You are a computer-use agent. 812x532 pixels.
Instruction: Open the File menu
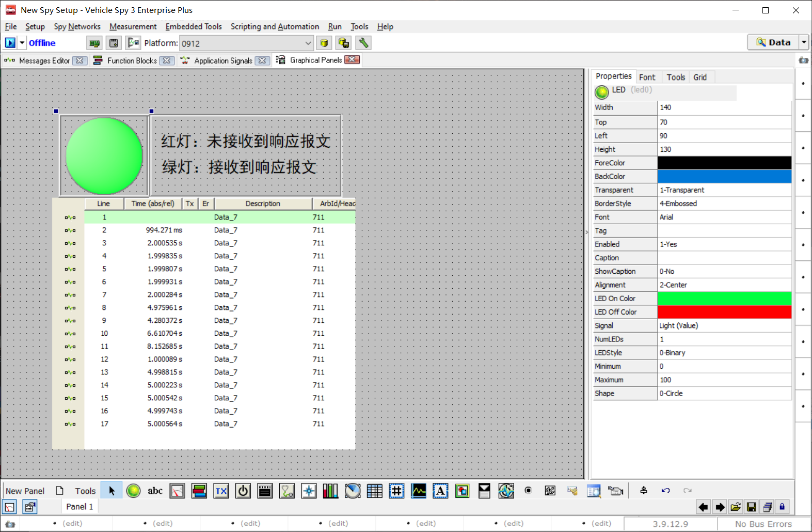coord(11,26)
